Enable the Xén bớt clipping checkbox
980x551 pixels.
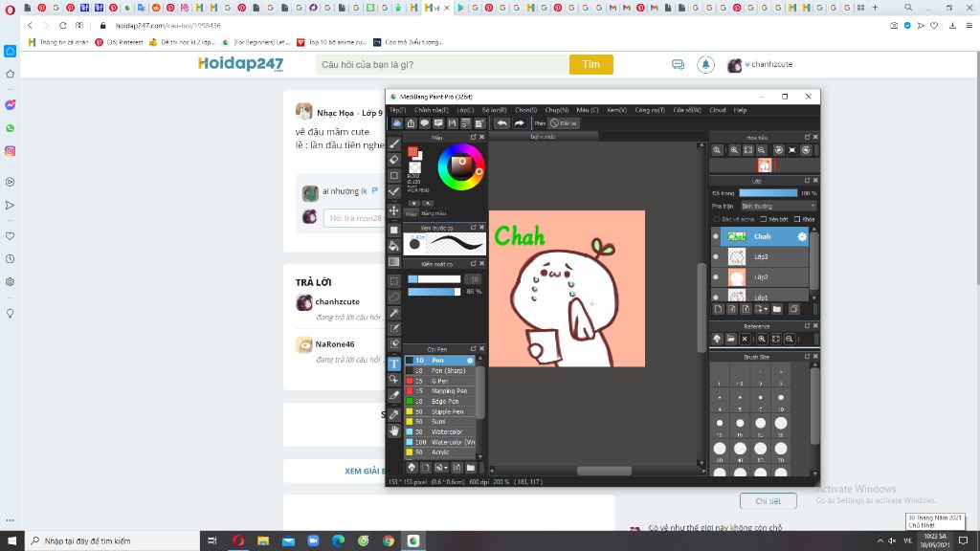[x=763, y=219]
